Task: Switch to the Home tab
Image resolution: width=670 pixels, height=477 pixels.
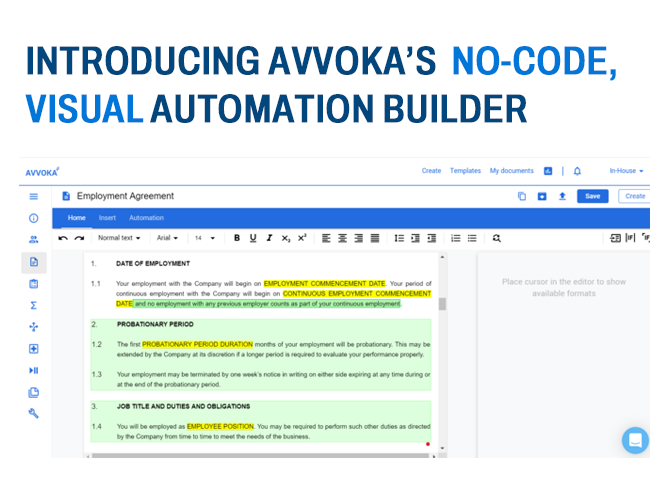Action: coord(76,218)
